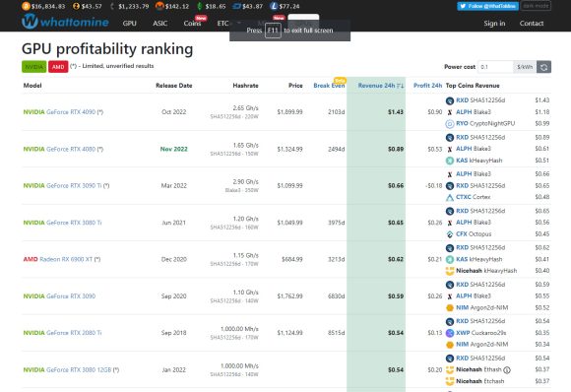The image size is (571, 392).
Task: Toggle the NVIDIA filter button
Action: coord(34,67)
